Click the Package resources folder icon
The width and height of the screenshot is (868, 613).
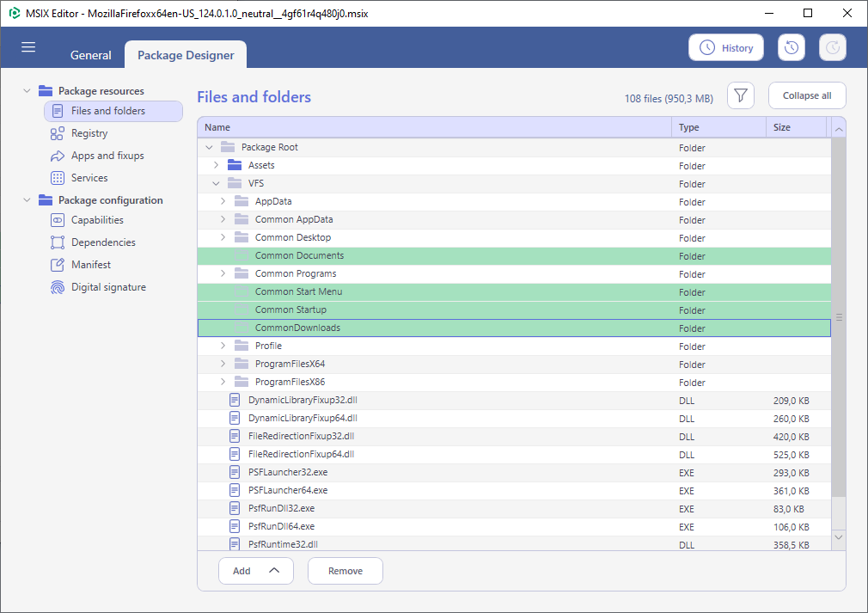point(46,91)
